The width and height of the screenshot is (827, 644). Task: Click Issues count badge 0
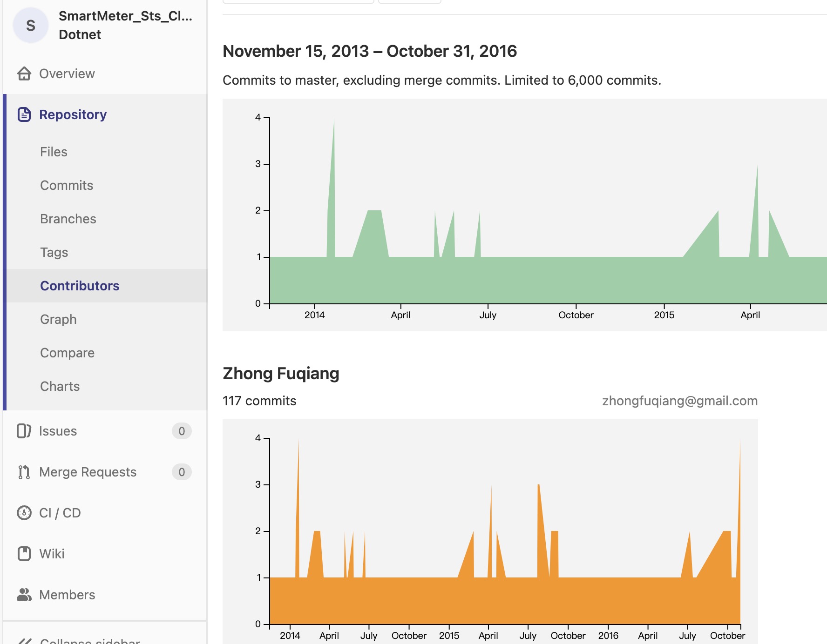[x=182, y=431]
